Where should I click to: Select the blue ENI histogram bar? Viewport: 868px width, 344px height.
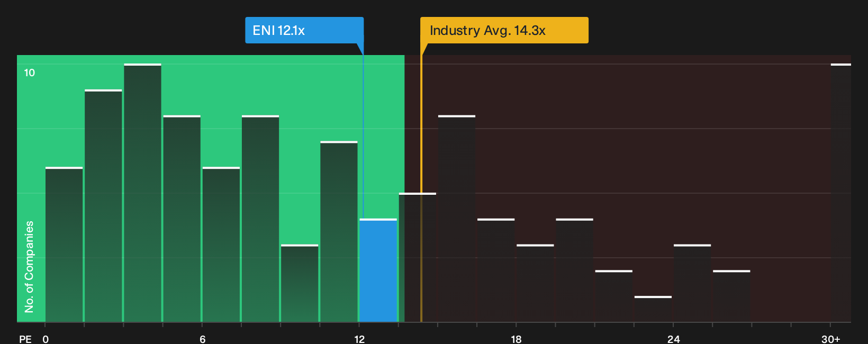[x=378, y=270]
